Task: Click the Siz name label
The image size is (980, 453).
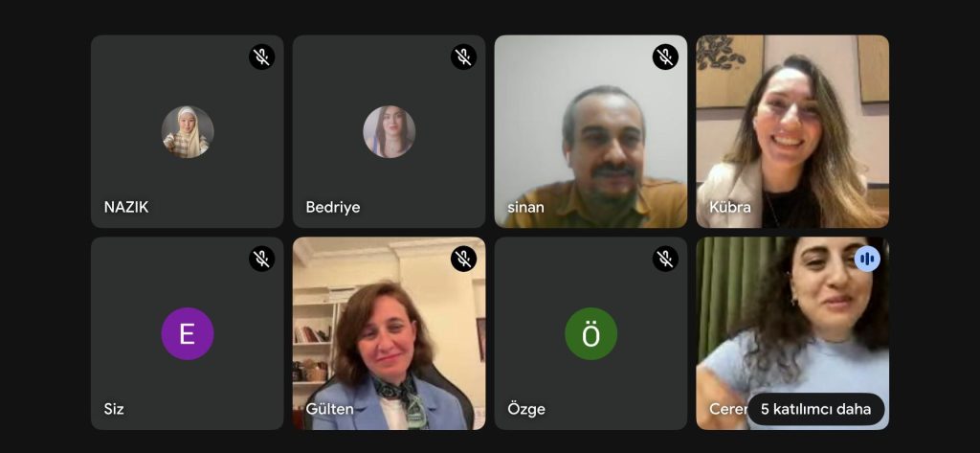Action: (x=114, y=409)
